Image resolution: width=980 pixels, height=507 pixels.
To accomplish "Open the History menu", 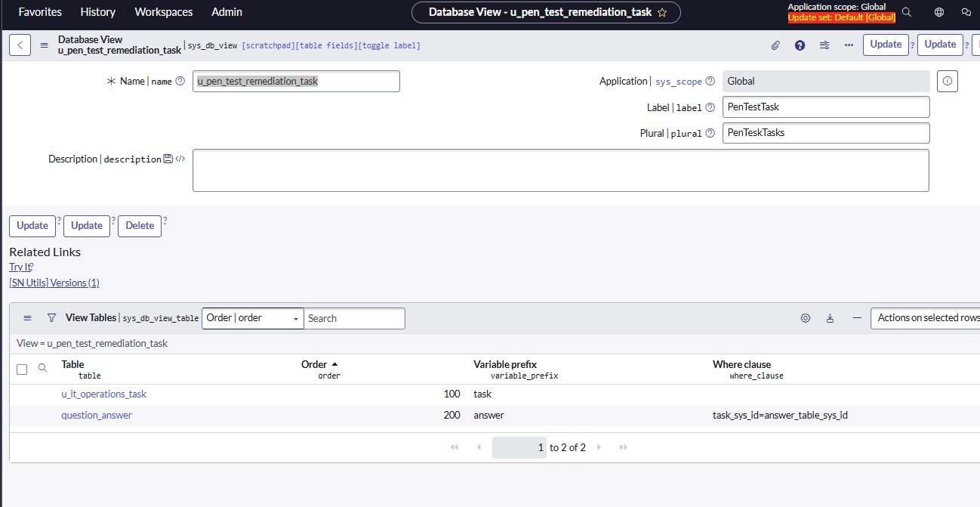I will 98,12.
